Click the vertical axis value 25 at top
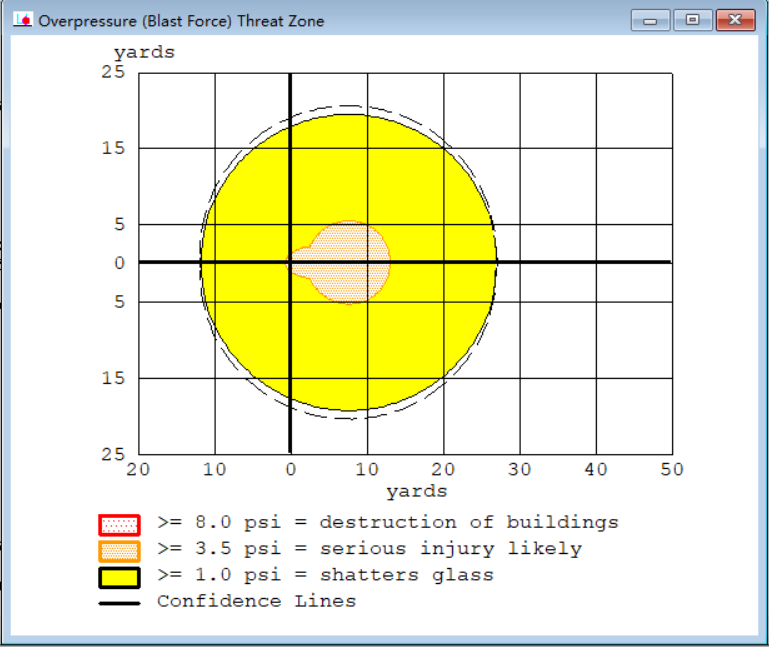 [x=113, y=72]
